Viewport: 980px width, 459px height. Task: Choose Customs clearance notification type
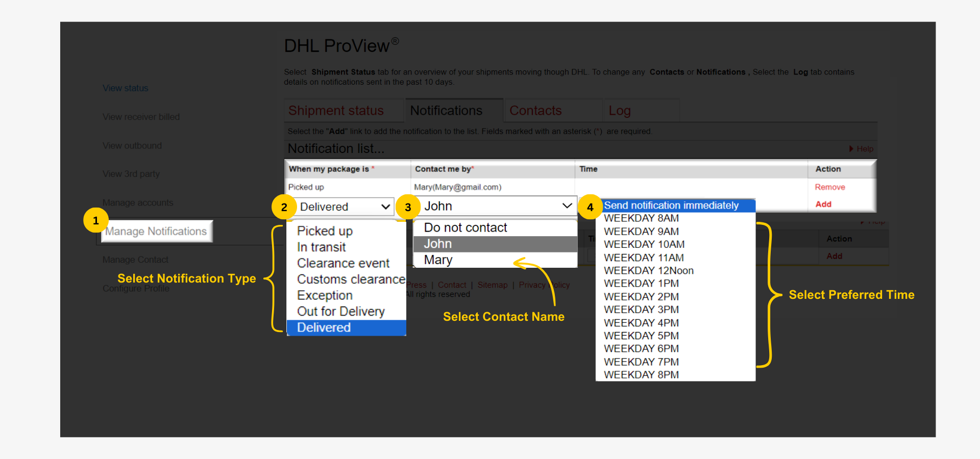click(x=347, y=279)
